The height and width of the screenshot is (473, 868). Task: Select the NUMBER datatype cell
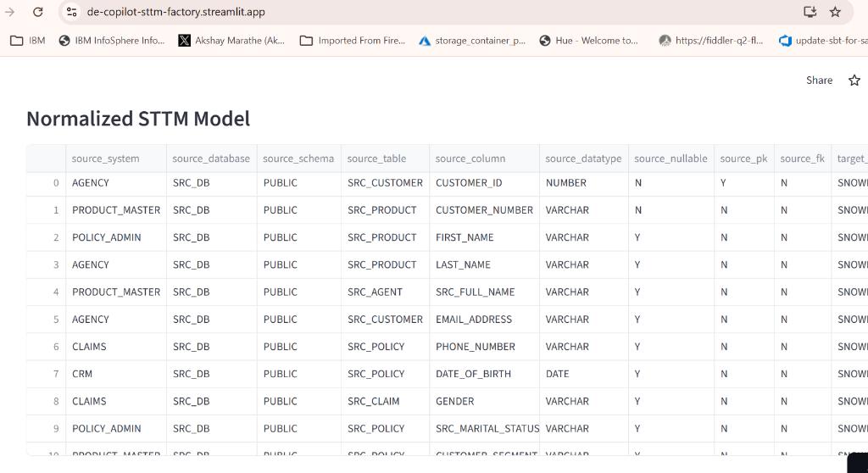coord(584,183)
